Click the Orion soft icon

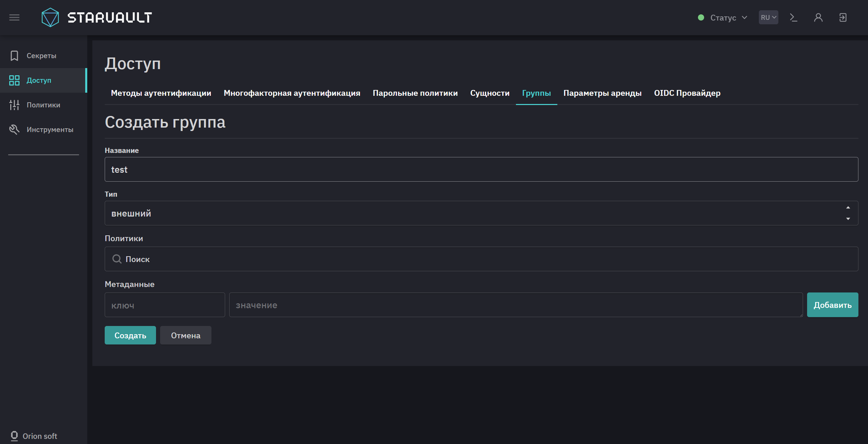click(14, 436)
